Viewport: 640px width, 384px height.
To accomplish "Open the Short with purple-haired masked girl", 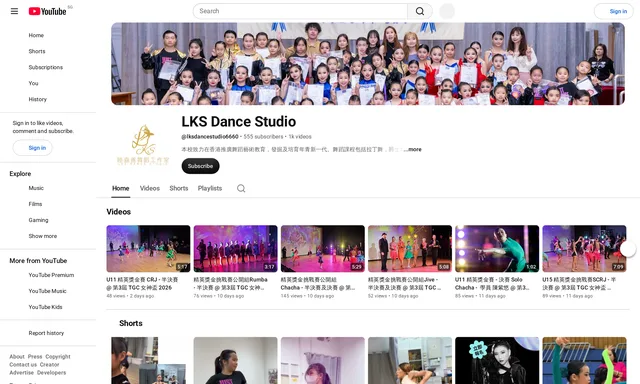I will 323,361.
